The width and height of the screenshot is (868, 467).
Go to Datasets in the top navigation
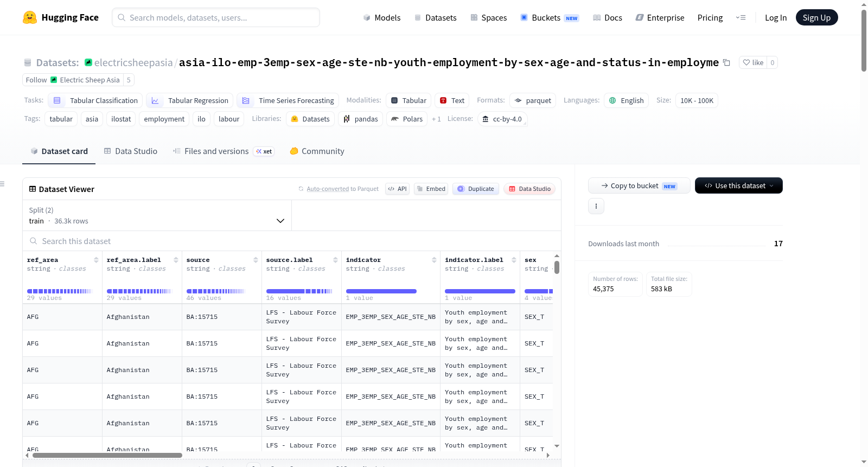[x=435, y=17]
